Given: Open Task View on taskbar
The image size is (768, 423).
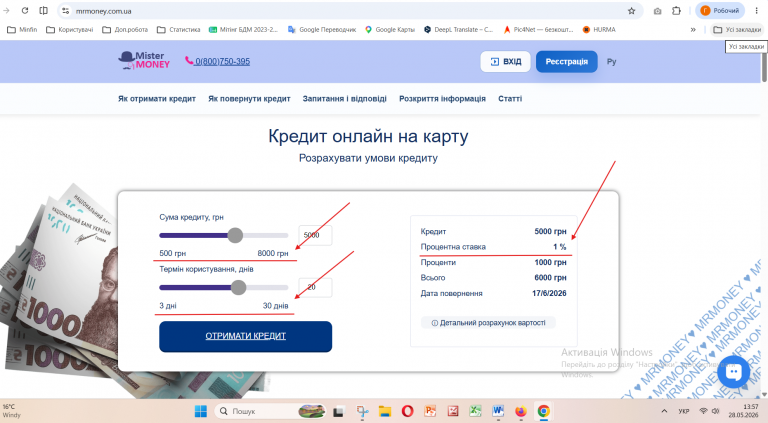Looking at the screenshot, I should (x=338, y=412).
